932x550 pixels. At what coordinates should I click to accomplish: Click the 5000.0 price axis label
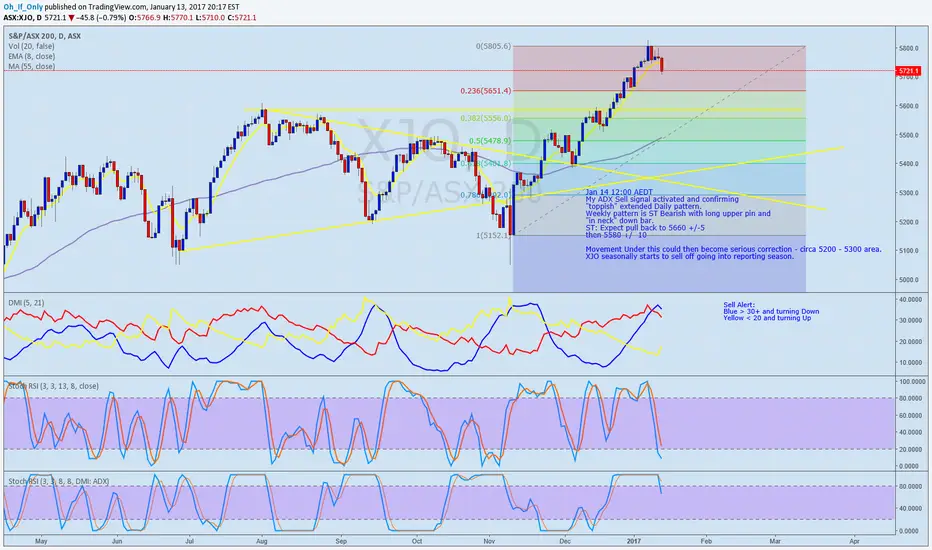click(x=909, y=280)
